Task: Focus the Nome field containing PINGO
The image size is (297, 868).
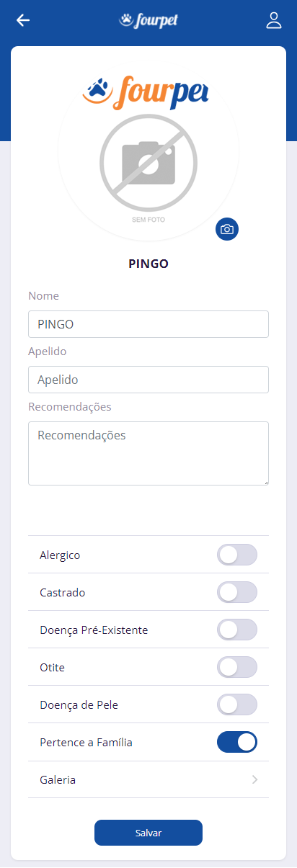Action: tap(148, 324)
